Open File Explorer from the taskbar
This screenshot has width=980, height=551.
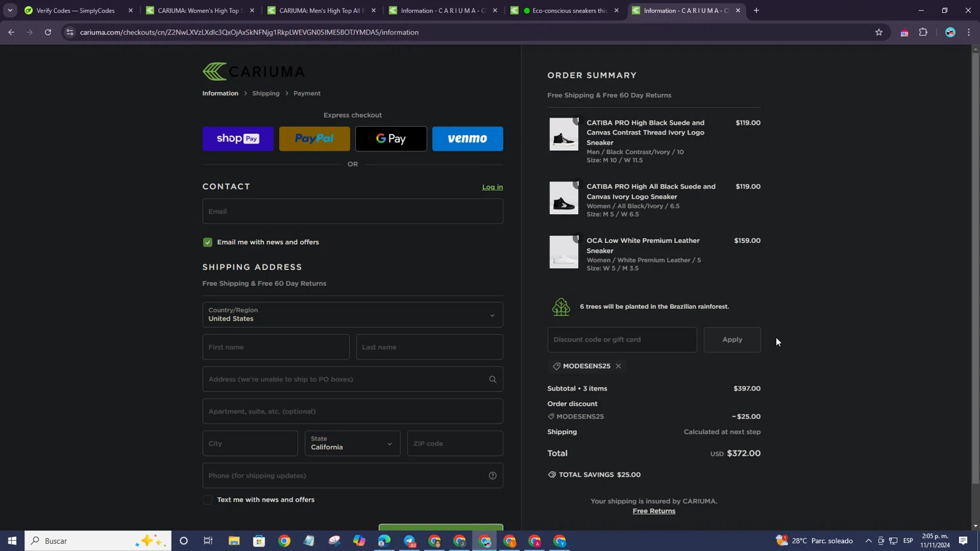[234, 541]
